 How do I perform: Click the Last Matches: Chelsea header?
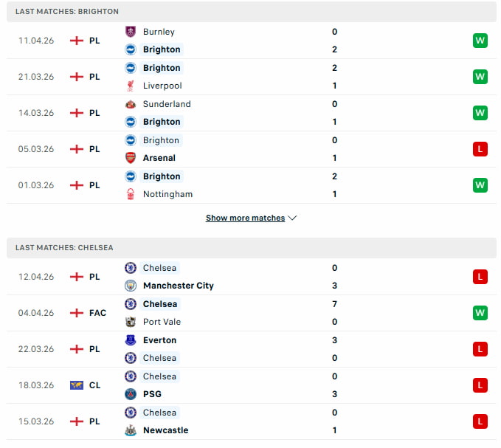(x=65, y=248)
